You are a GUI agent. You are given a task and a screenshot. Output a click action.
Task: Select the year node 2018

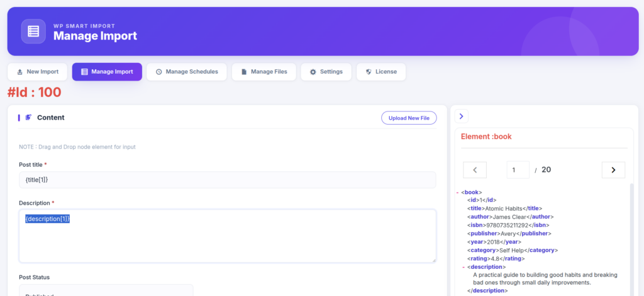click(x=494, y=242)
